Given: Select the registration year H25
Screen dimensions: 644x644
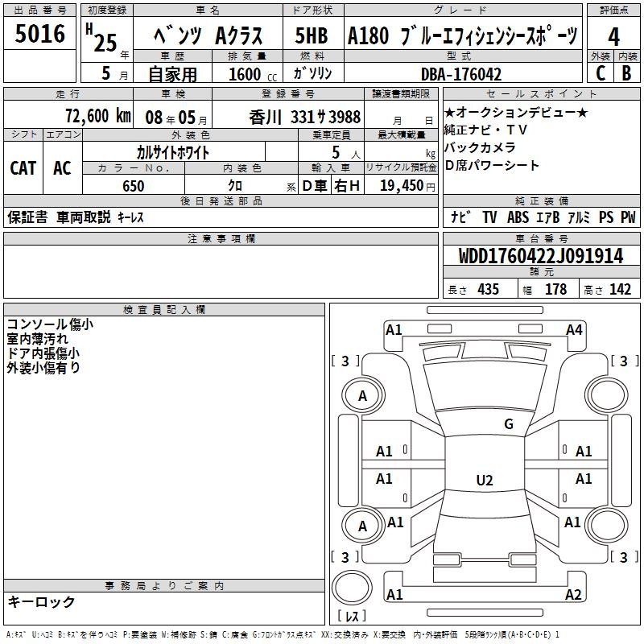Looking at the screenshot, I should [x=101, y=38].
